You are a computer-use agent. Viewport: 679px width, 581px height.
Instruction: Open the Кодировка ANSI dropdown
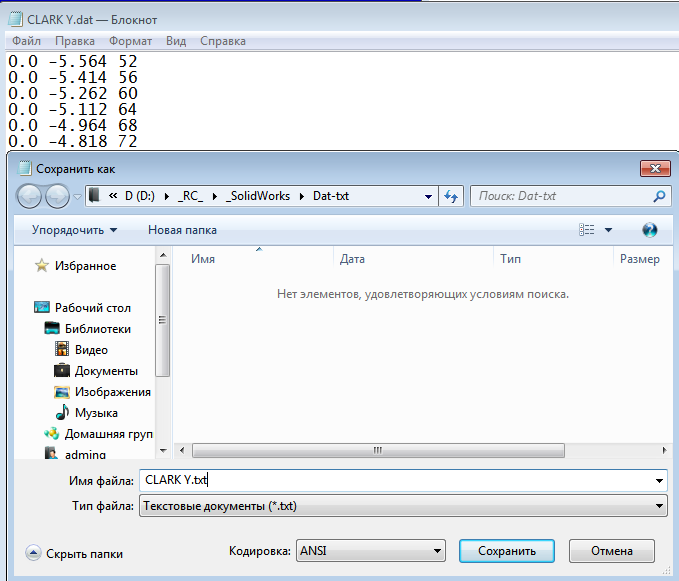[371, 551]
